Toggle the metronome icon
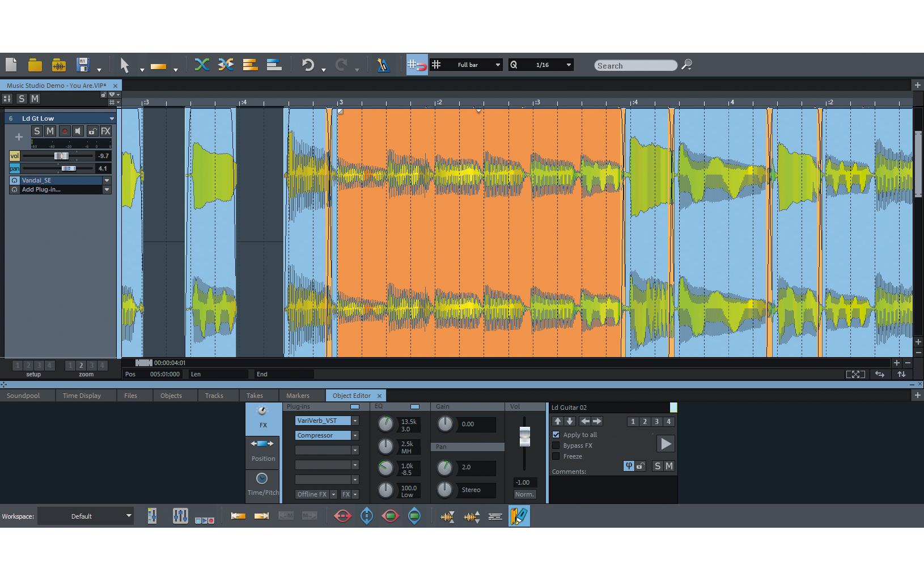This screenshot has height=581, width=924. [x=383, y=65]
